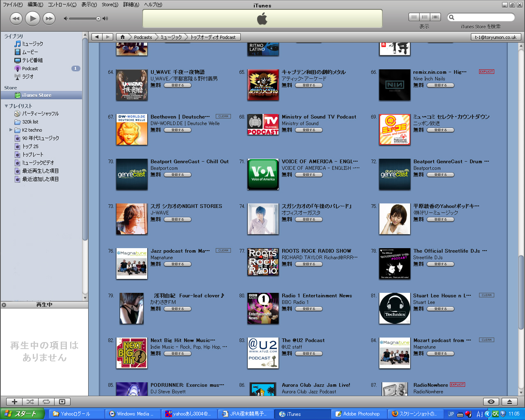
Task: Switch to the Yahooログール taskbar item
Action: tap(76, 414)
